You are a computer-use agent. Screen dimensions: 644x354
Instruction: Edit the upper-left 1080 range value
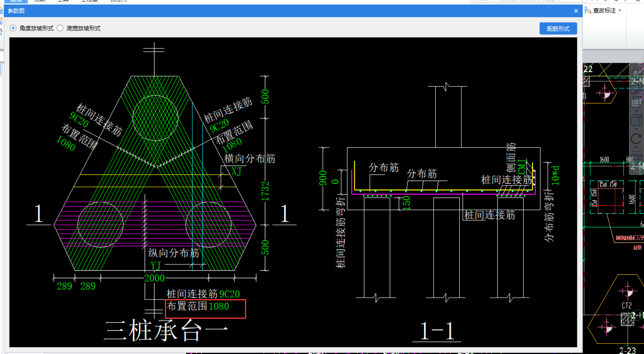[x=66, y=143]
